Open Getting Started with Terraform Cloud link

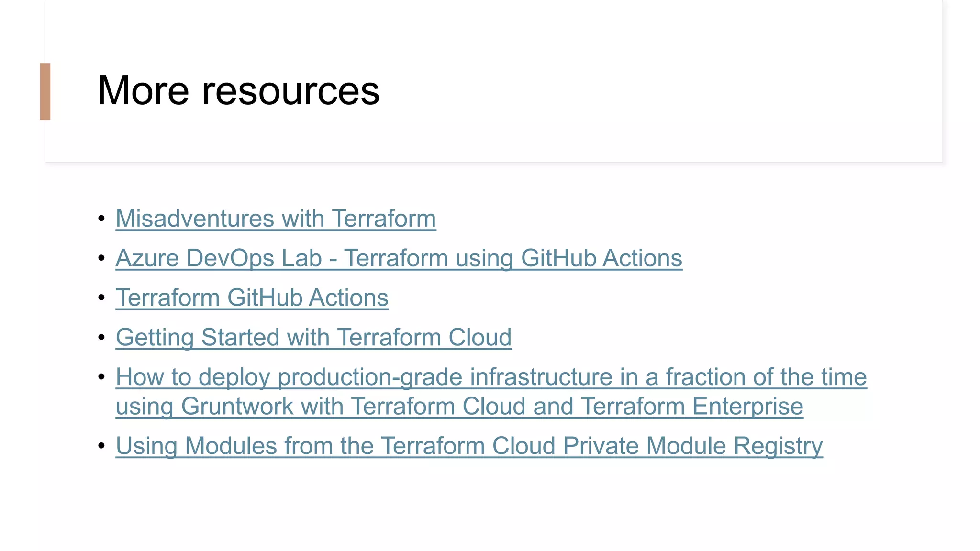click(313, 337)
